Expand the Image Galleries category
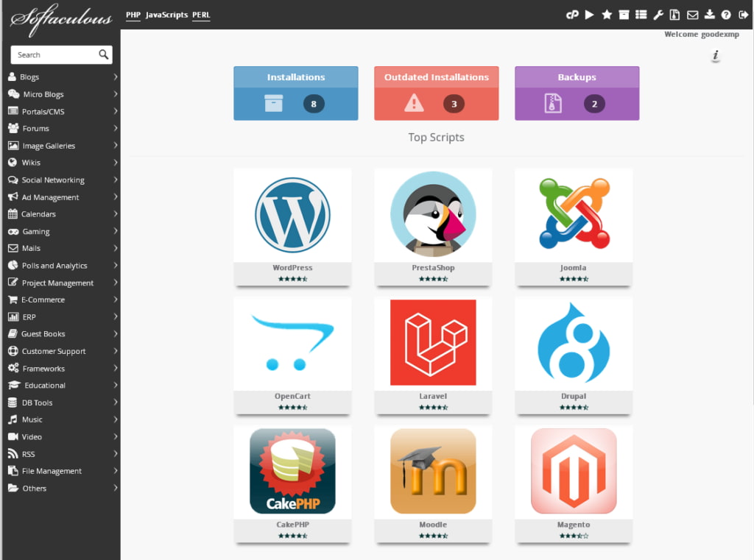 tap(62, 146)
